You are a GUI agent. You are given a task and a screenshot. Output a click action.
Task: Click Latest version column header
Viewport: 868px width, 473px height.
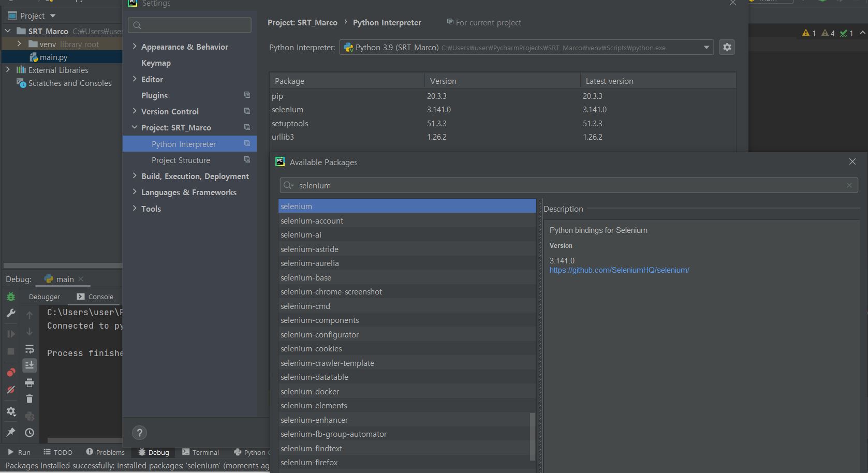tap(658, 81)
